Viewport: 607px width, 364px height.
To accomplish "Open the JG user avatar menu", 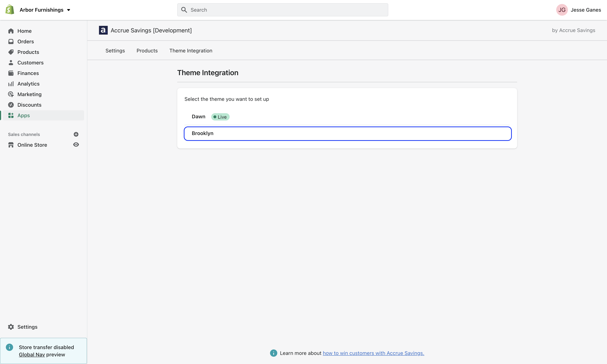I will click(x=562, y=10).
